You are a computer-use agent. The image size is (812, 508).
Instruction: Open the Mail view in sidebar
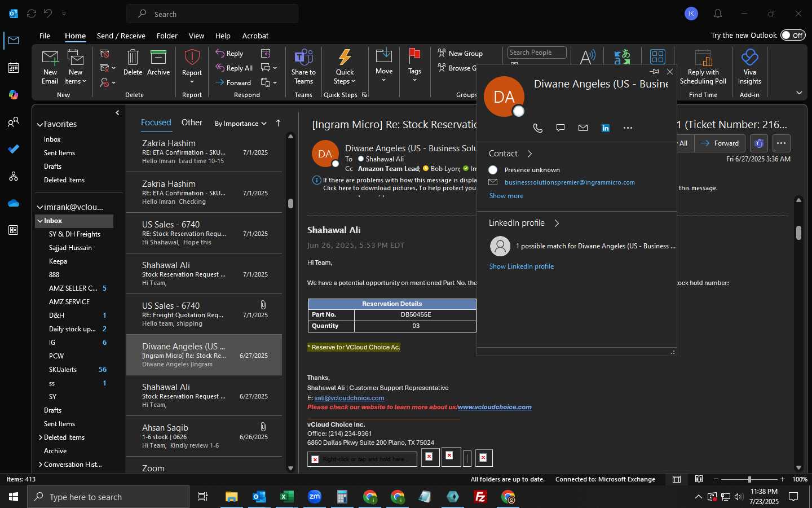(x=14, y=40)
